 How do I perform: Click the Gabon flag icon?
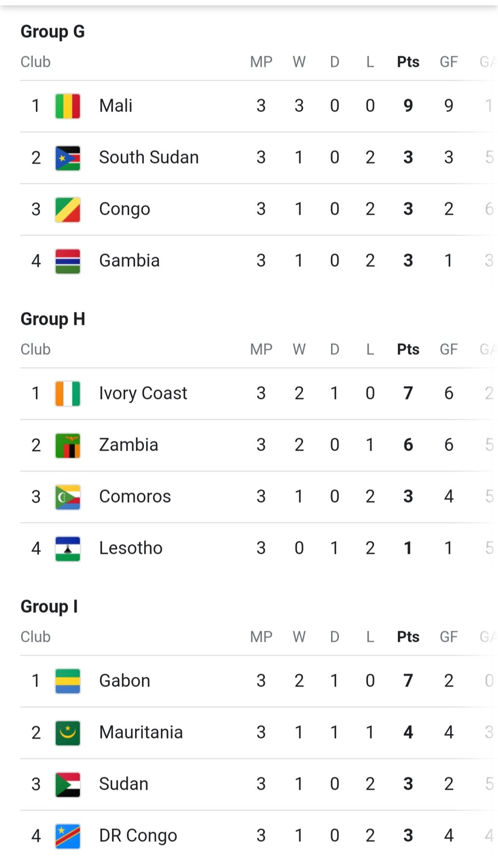pos(68,681)
